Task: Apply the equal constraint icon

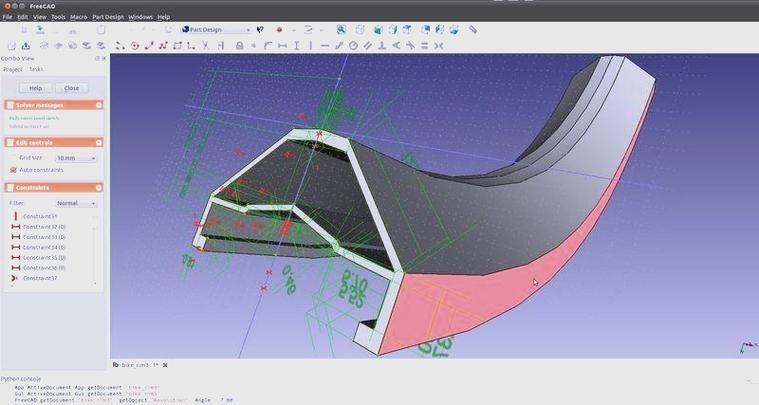Action: (424, 46)
